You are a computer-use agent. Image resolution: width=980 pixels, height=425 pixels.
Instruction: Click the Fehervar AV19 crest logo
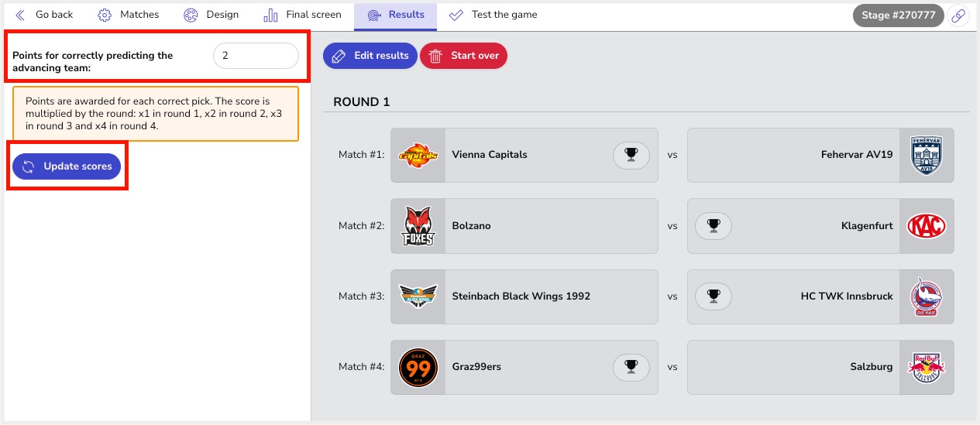click(927, 155)
